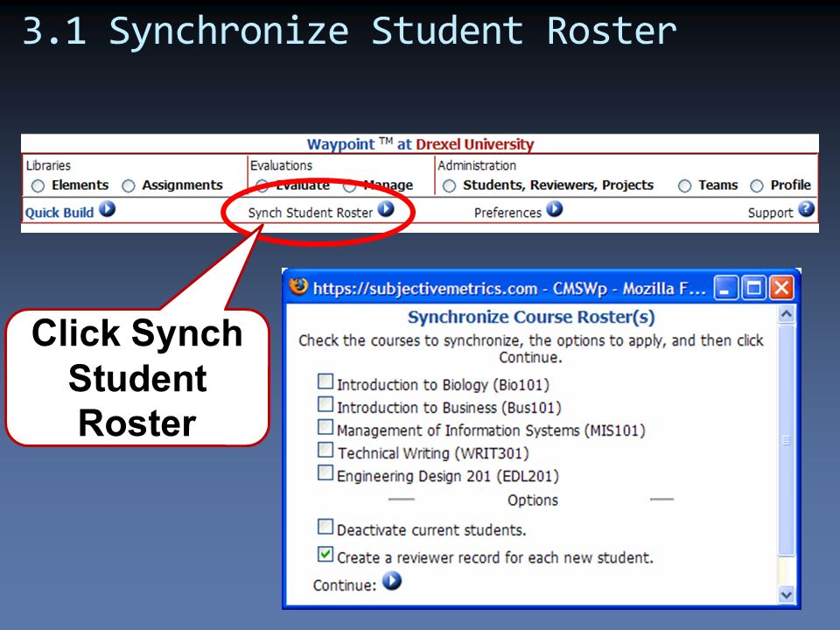840x630 pixels.
Task: Click the Administration section label
Action: point(477,165)
